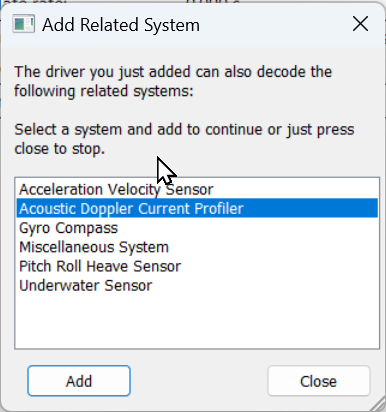Click empty space inside the systems list box
Screen dimensions: 386x412
tap(197, 322)
